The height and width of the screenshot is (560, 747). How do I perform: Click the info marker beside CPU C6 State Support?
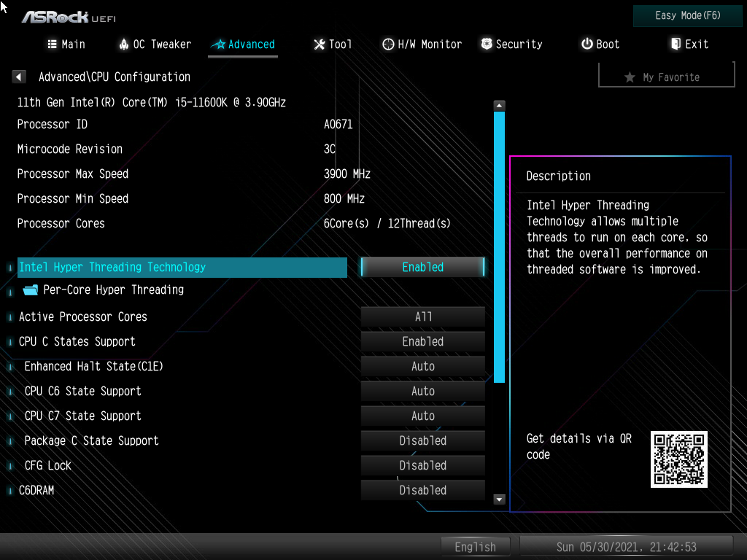[10, 392]
